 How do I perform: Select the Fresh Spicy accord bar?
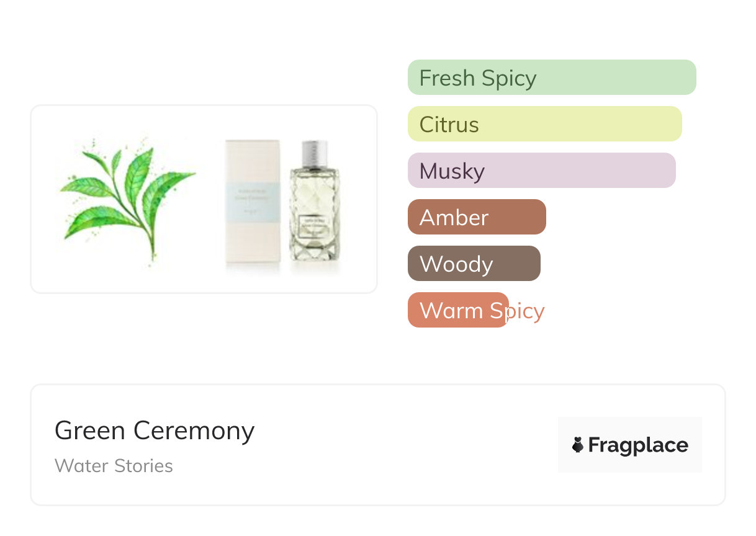pyautogui.click(x=551, y=78)
